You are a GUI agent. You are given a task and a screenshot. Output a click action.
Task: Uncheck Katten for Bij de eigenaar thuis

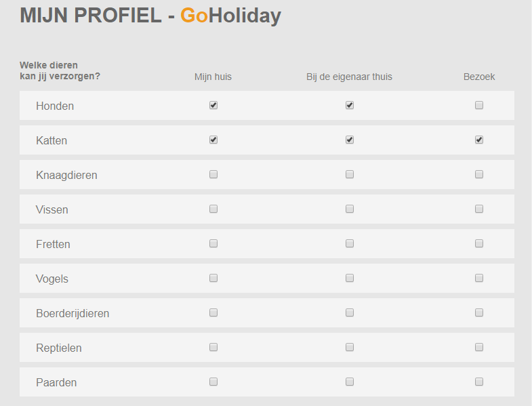(350, 140)
